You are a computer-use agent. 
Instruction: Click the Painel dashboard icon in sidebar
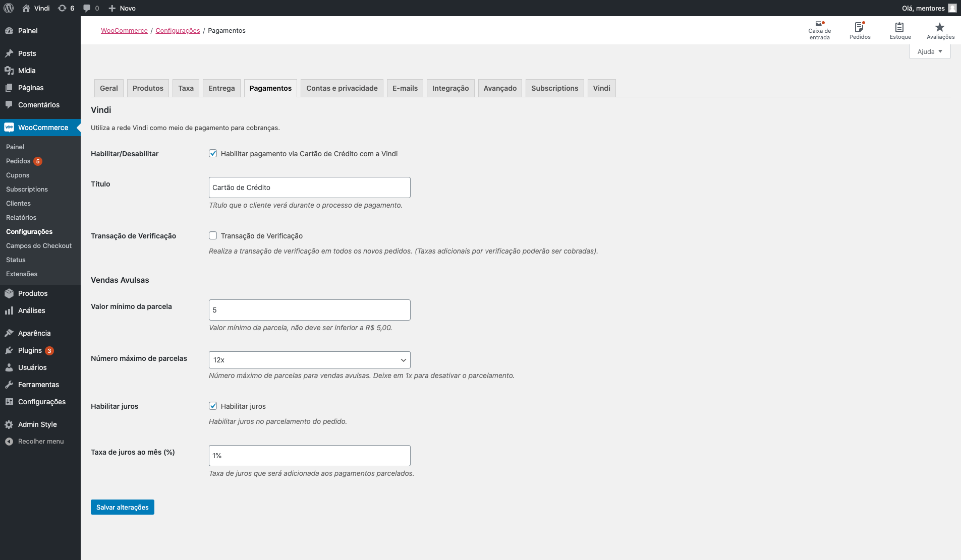tap(9, 31)
